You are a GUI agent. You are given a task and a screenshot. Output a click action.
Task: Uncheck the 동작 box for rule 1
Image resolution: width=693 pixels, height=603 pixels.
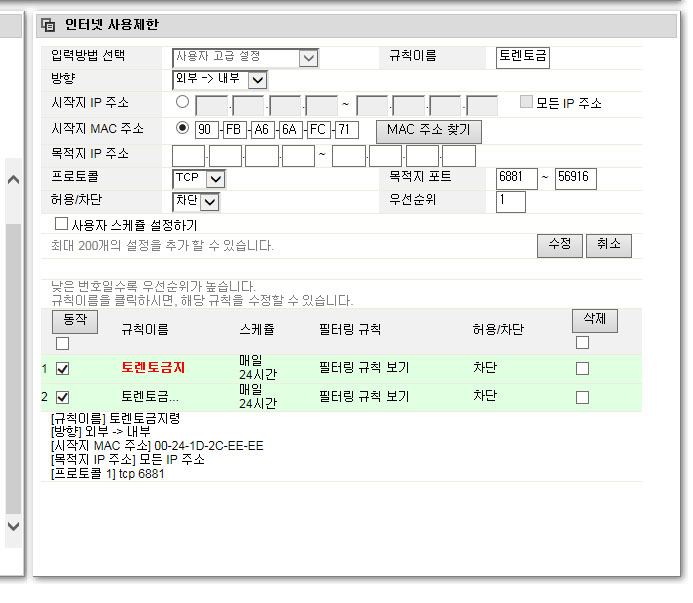coord(62,369)
